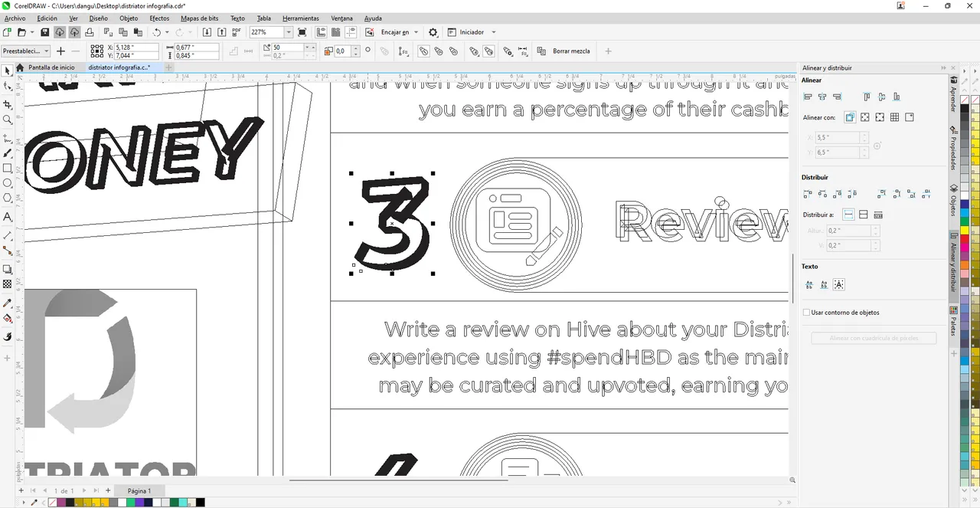The height and width of the screenshot is (508, 980).
Task: Open the Efectos menu
Action: pyautogui.click(x=159, y=18)
